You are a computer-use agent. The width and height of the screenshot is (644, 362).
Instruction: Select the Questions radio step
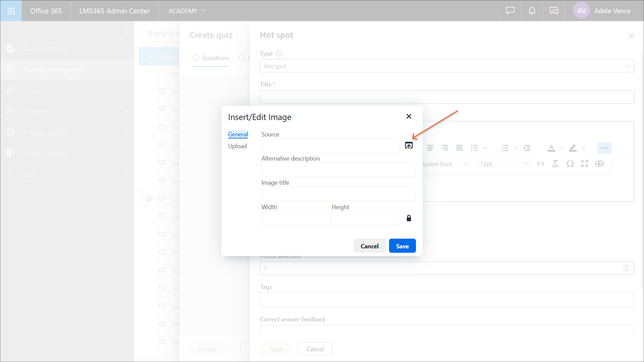coord(196,58)
